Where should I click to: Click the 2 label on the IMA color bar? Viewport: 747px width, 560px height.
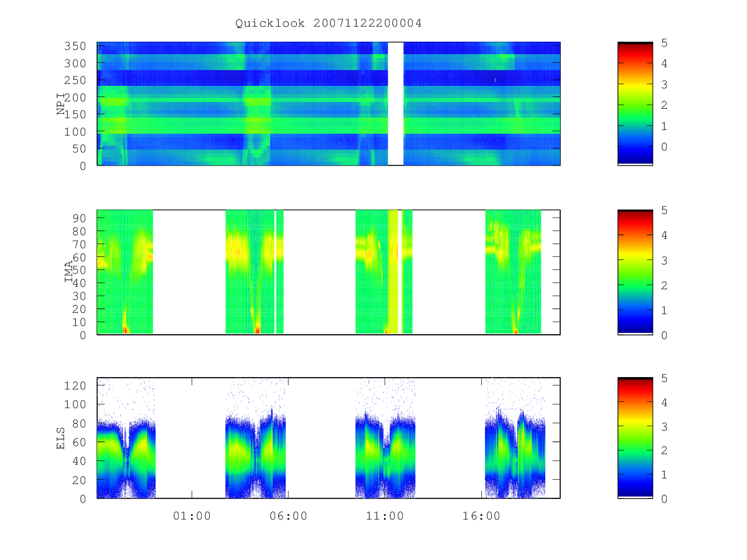[665, 285]
